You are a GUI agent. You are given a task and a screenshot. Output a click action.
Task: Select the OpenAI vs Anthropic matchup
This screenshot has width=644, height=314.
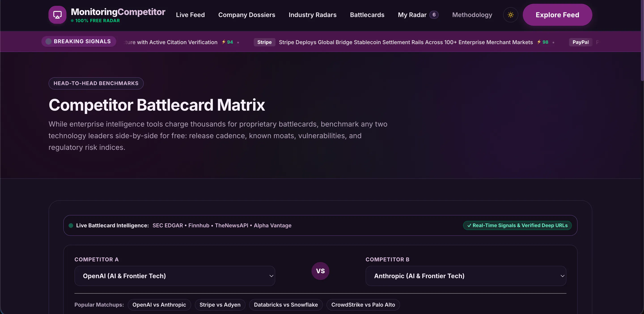159,305
